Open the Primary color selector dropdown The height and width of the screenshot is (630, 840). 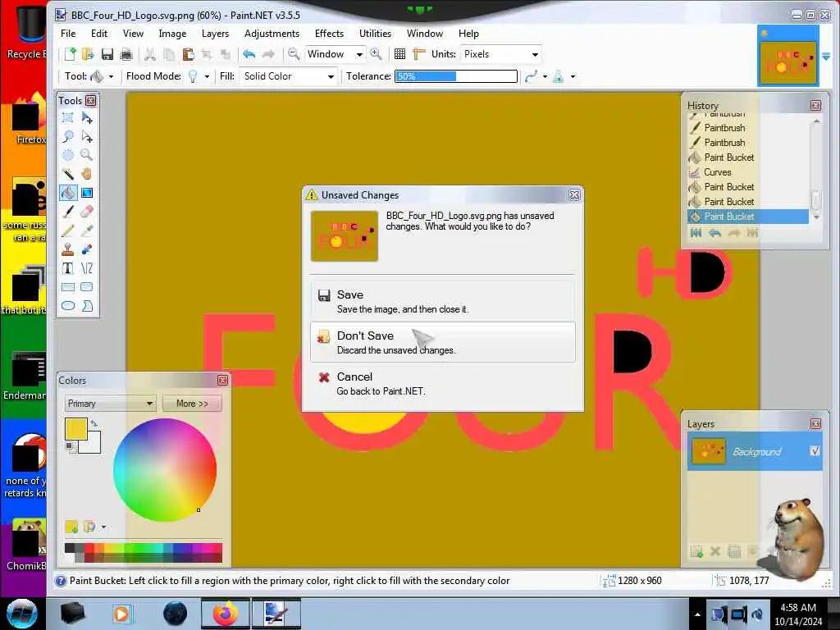111,404
